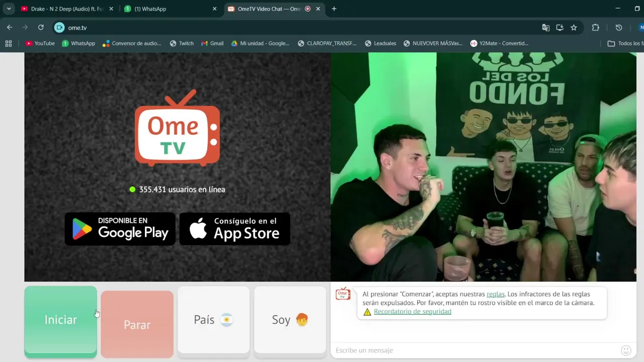Translate this page icon
The image size is (644, 362).
coord(546,28)
